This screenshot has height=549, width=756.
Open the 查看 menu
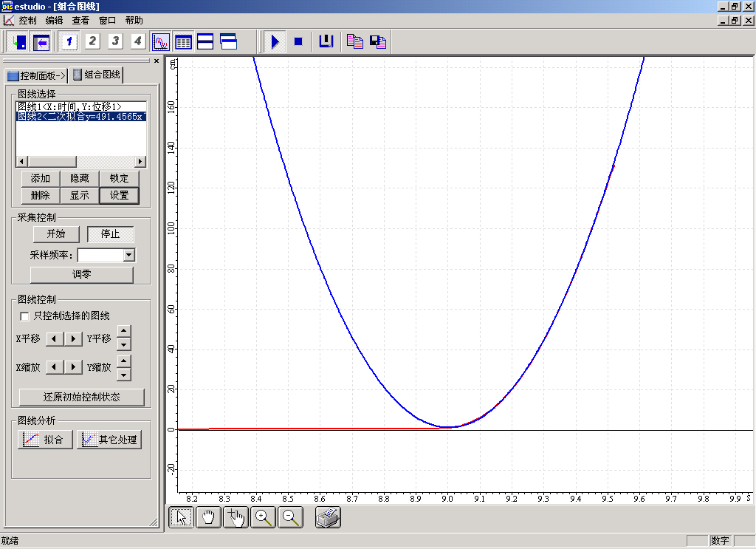(80, 21)
